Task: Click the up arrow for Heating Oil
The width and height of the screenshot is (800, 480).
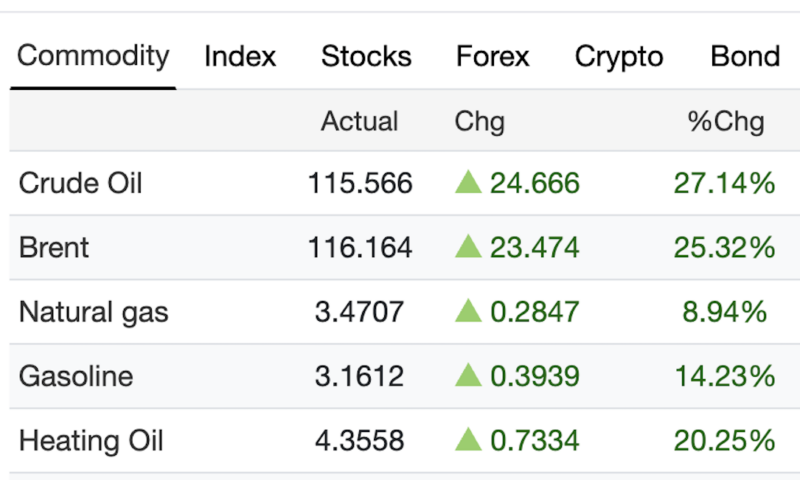Action: coord(468,440)
